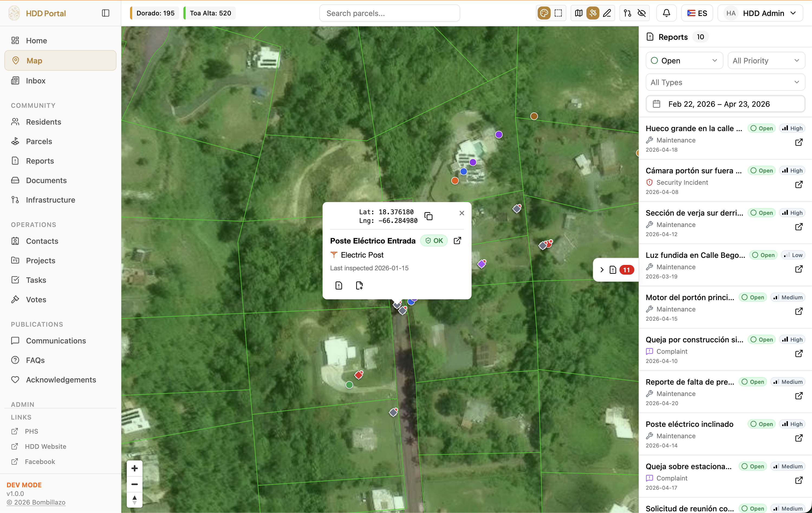Click the brown circle map marker
This screenshot has width=812, height=513.
tap(534, 116)
